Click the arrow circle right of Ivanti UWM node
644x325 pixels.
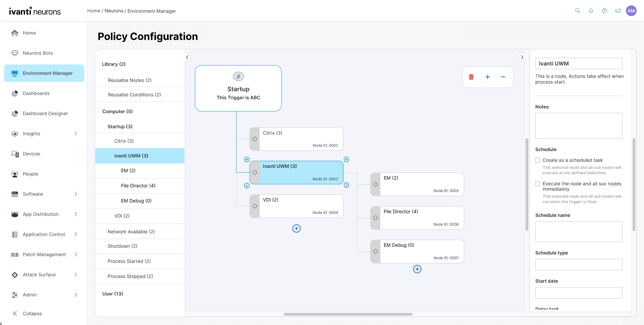[346, 185]
